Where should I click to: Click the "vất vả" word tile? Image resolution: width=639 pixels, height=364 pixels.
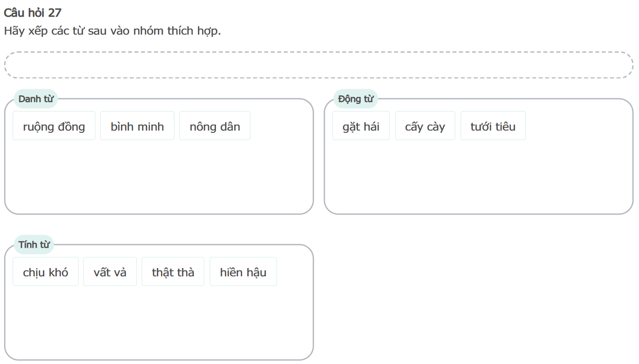point(110,272)
